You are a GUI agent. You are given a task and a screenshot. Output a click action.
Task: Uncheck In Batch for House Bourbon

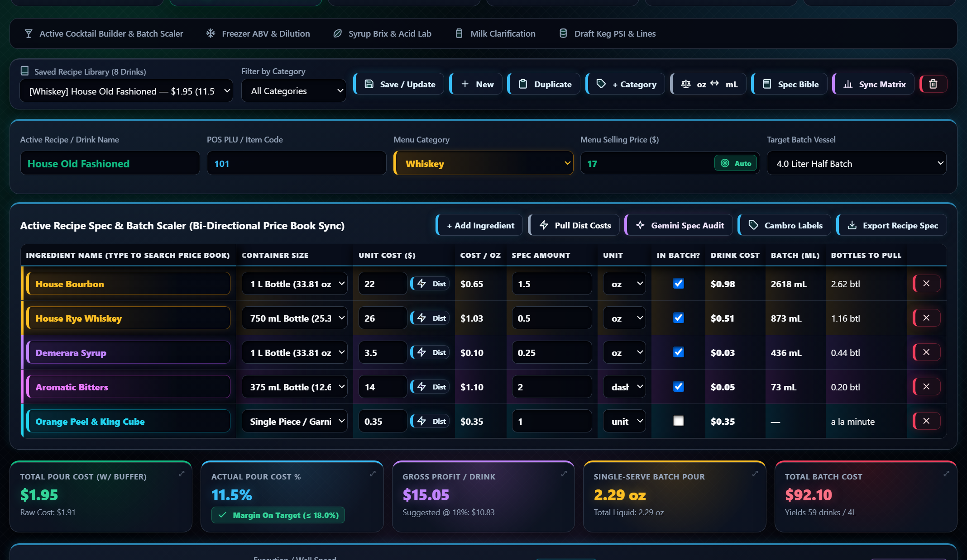[678, 284]
